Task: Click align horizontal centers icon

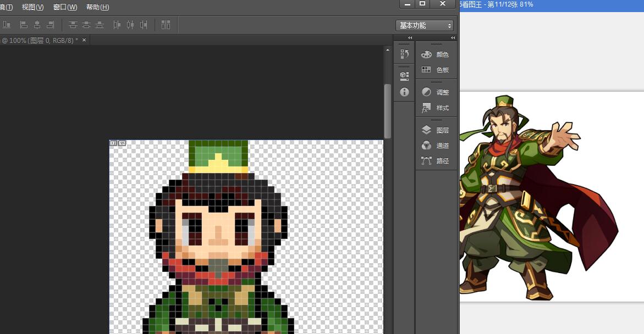Action: tap(37, 25)
